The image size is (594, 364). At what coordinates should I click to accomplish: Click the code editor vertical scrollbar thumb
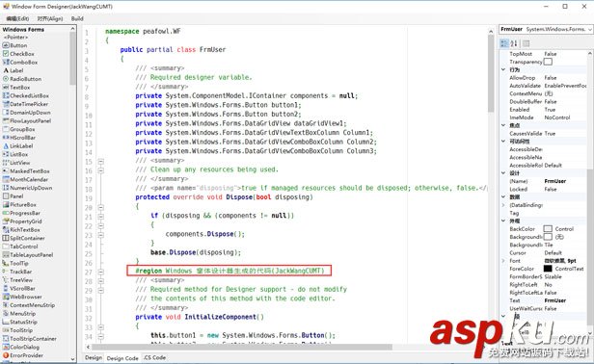pos(491,74)
